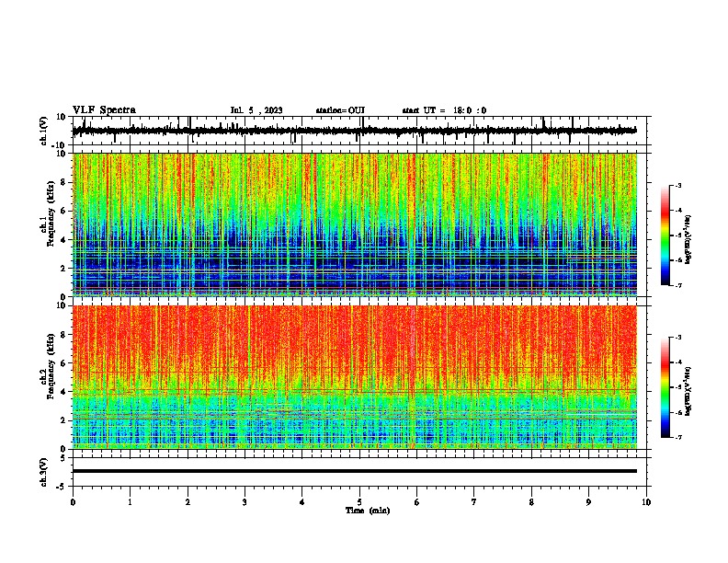728x563 pixels.
Task: Click the '-3' label on ch.2 color bar
Action: [677, 338]
